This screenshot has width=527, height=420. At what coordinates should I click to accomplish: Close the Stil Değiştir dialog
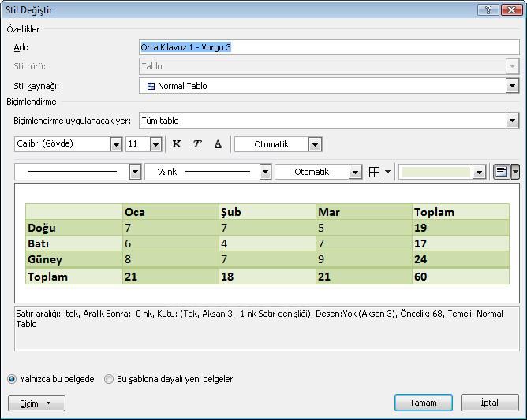[x=511, y=9]
